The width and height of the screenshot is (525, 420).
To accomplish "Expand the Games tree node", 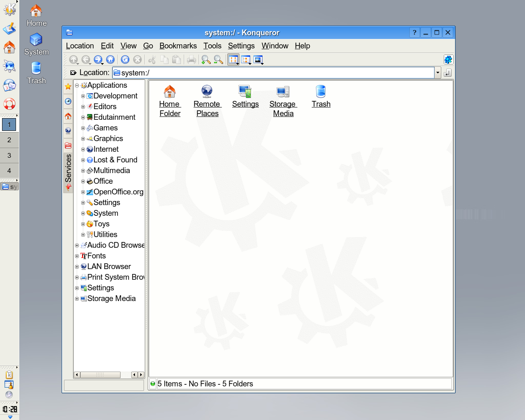I will tap(83, 128).
